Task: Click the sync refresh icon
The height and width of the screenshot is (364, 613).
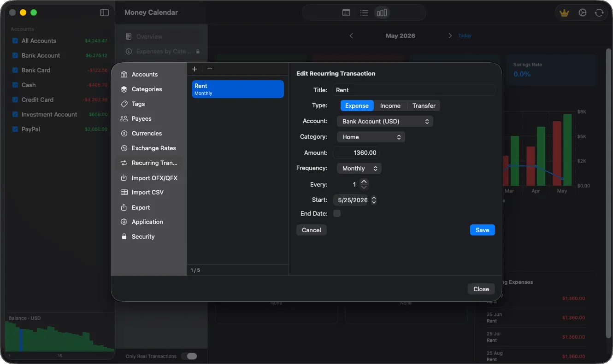Action: click(x=599, y=13)
